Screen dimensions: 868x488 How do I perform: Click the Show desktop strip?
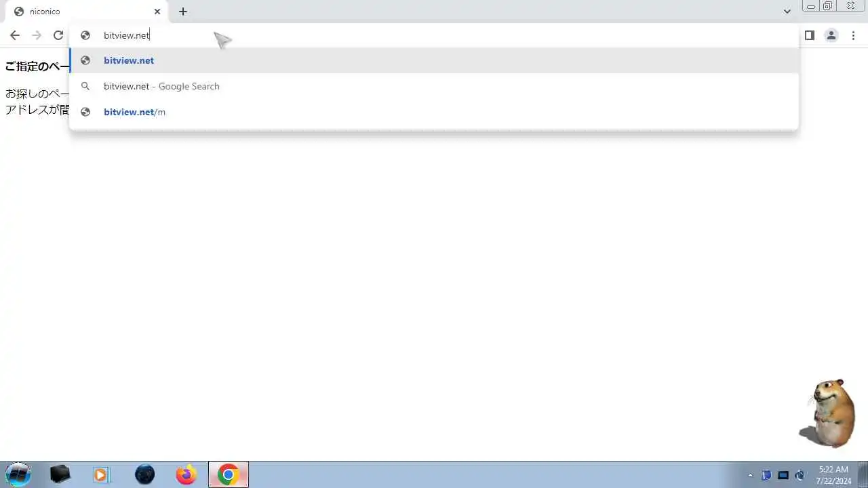[x=863, y=474]
